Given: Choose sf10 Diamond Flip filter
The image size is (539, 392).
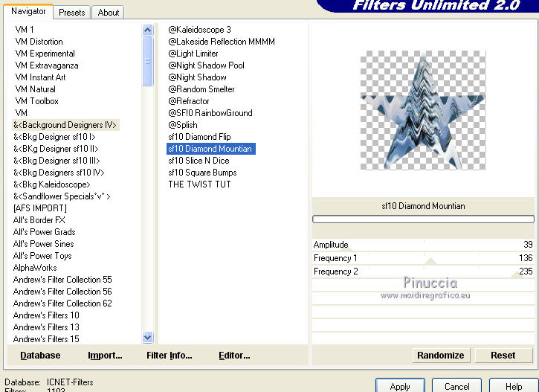Looking at the screenshot, I should [199, 137].
